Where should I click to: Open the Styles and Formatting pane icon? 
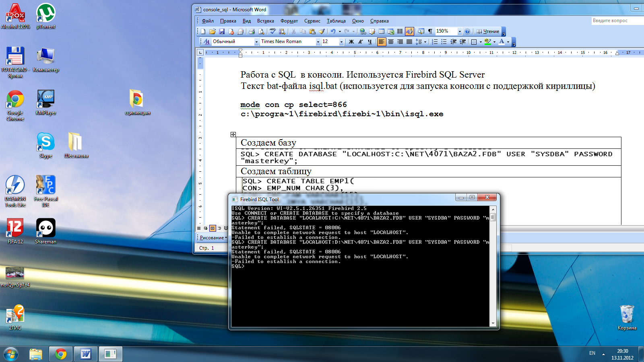[x=206, y=41]
